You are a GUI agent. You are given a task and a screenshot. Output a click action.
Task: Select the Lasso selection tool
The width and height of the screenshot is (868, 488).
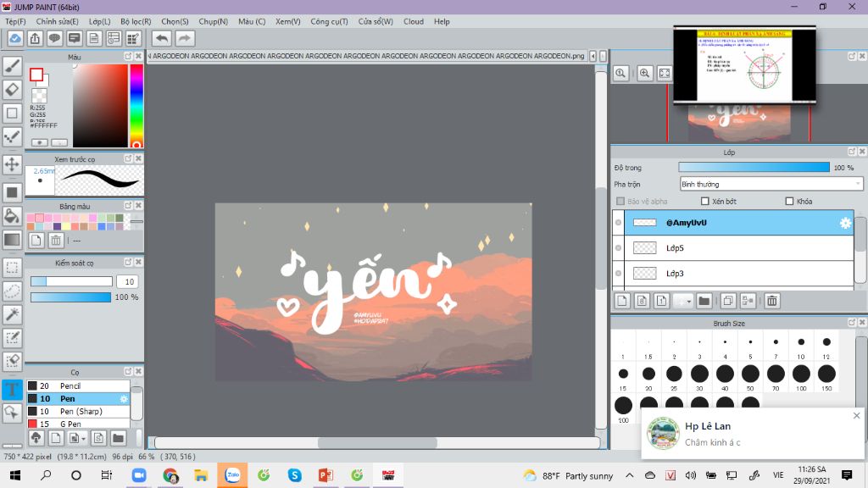point(12,291)
